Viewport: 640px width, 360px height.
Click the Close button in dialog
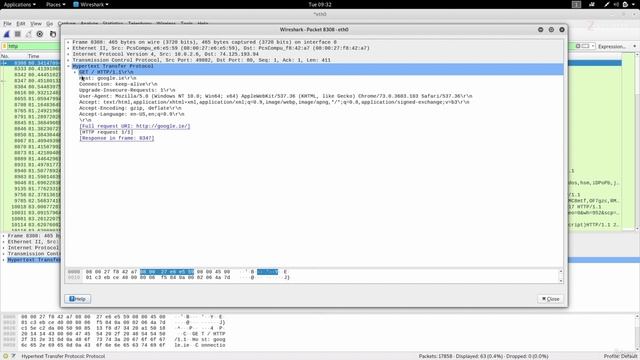pos(550,299)
